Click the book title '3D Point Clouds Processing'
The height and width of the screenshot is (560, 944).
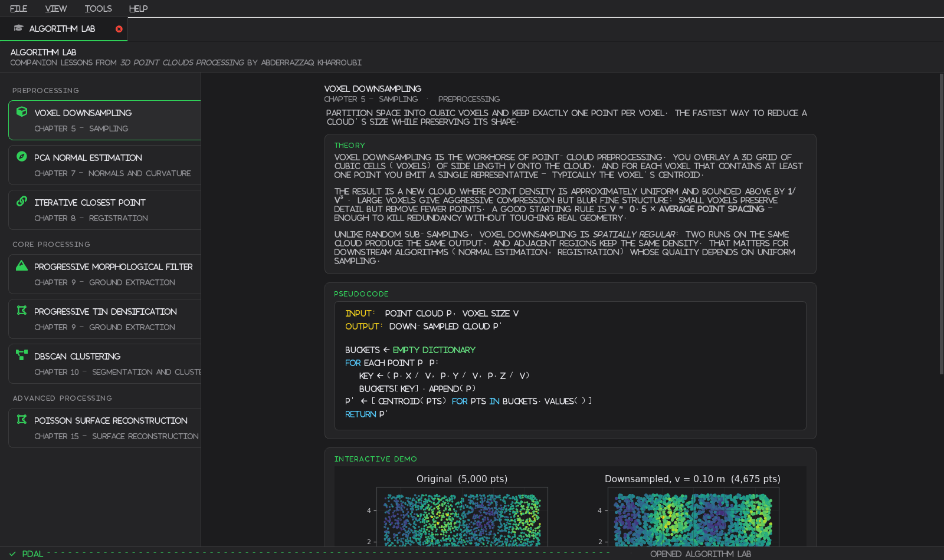pyautogui.click(x=182, y=62)
